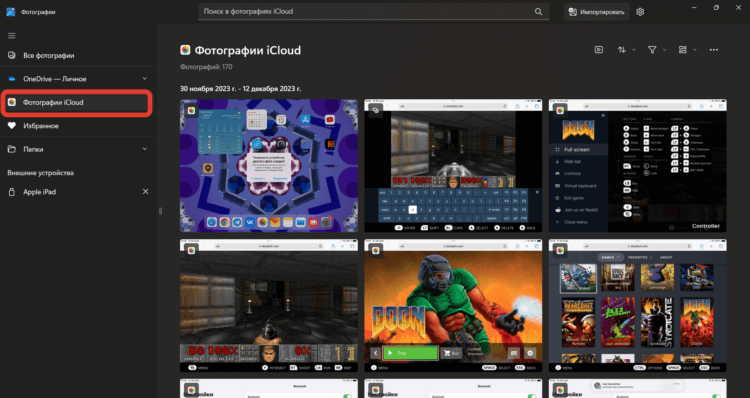The image size is (750, 398).
Task: Select Избранное in the sidebar
Action: tap(77, 126)
